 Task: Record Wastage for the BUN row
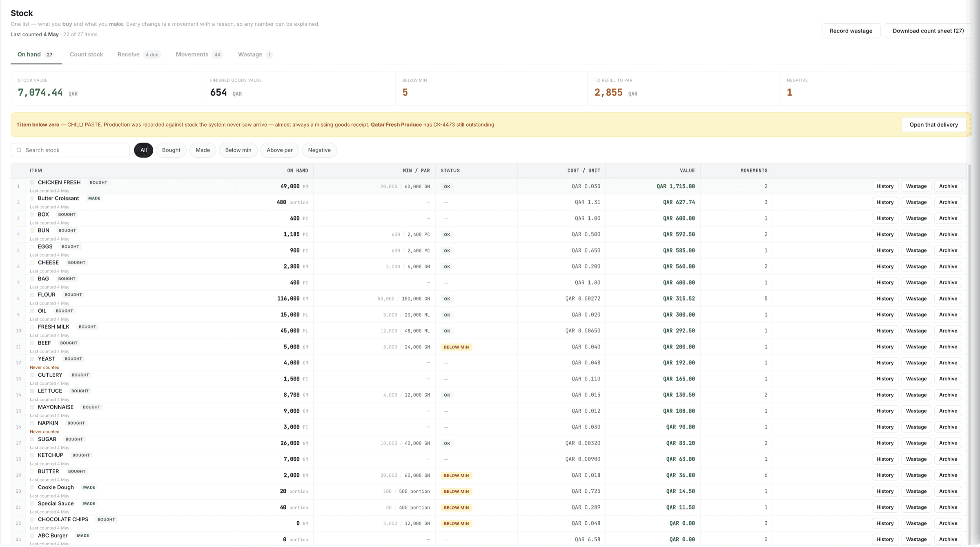click(x=916, y=234)
